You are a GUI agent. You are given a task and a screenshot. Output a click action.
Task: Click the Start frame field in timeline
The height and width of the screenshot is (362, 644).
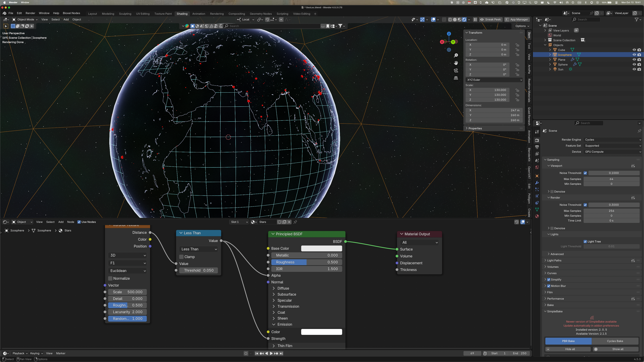[x=498, y=353]
